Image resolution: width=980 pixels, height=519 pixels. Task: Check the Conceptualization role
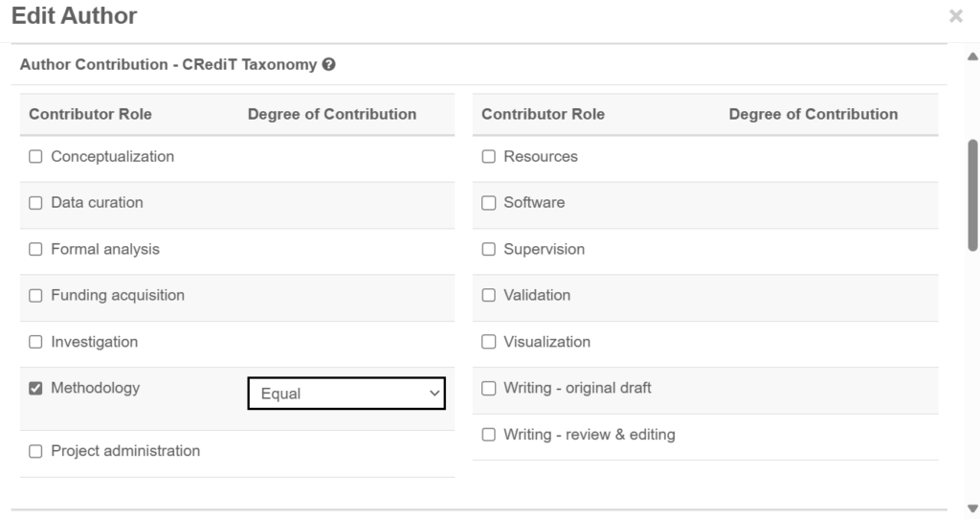pyautogui.click(x=35, y=156)
